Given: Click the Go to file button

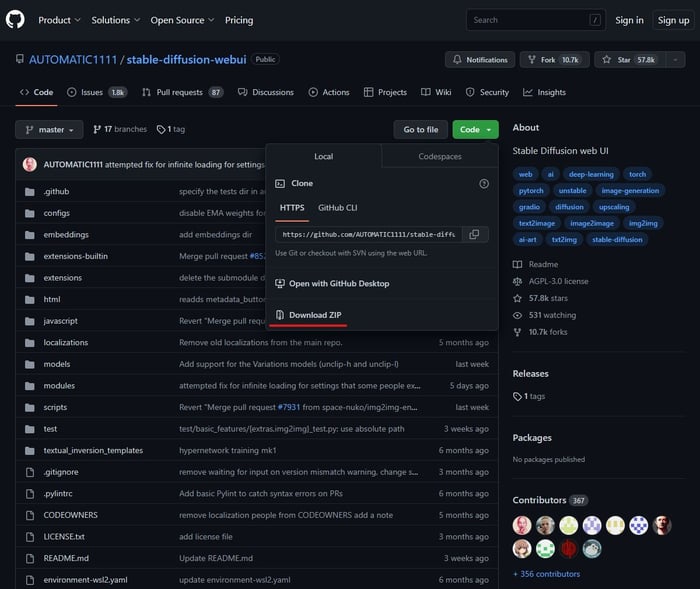Looking at the screenshot, I should click(421, 129).
